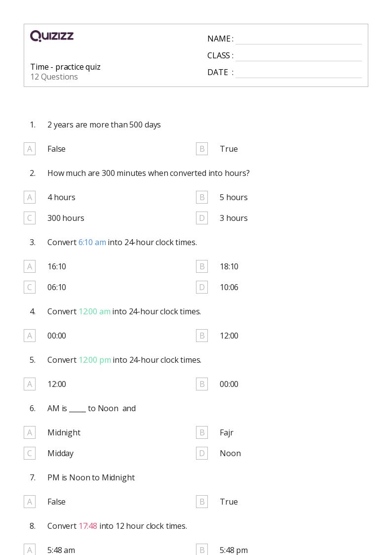Mark box C for 300 hours
This screenshot has height=555, width=392.
[x=30, y=218]
